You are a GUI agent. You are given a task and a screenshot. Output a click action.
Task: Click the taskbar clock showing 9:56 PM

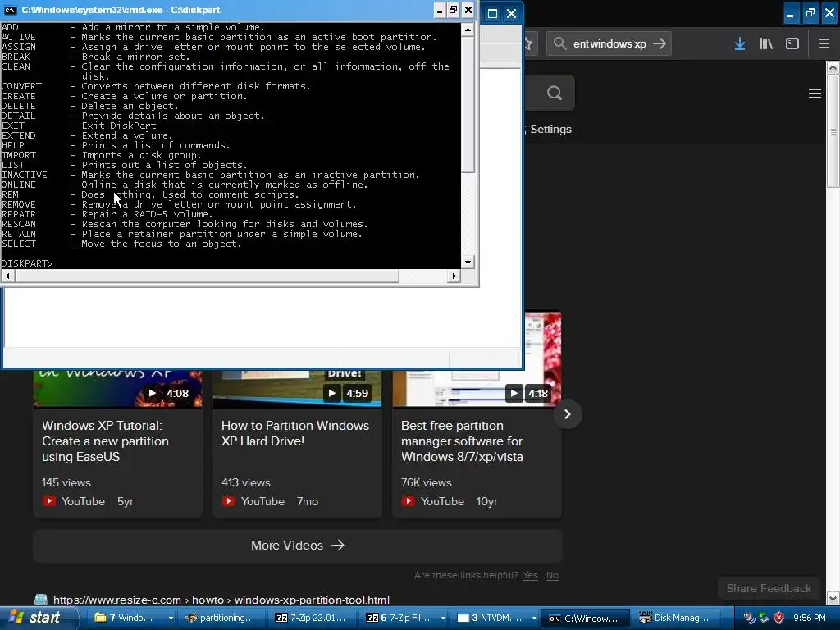(810, 618)
